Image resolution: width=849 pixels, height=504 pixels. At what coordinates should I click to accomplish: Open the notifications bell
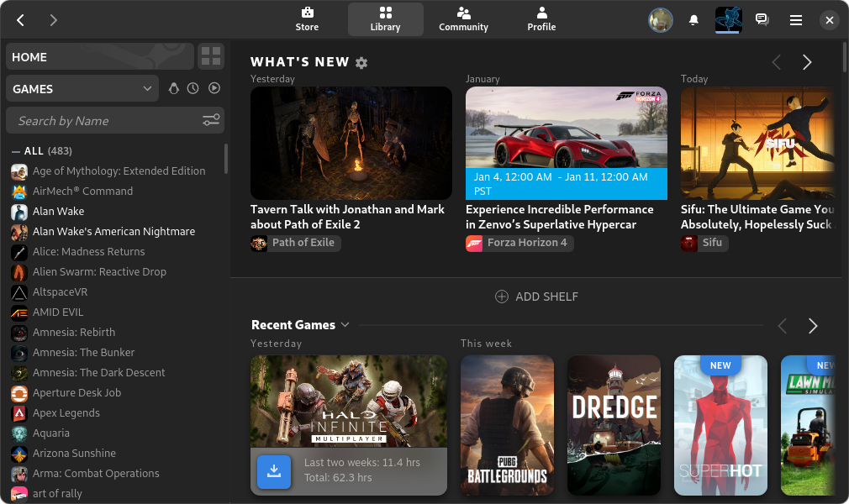pos(693,20)
